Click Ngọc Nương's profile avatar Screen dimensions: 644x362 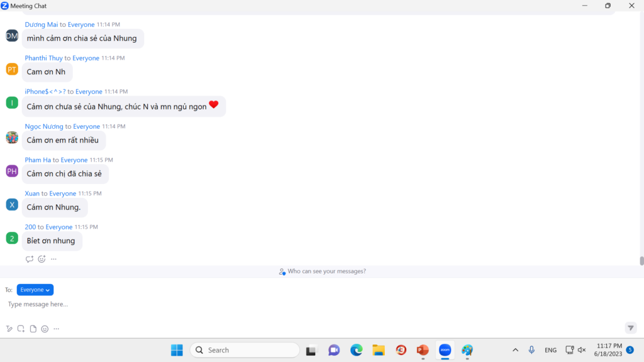(x=12, y=137)
